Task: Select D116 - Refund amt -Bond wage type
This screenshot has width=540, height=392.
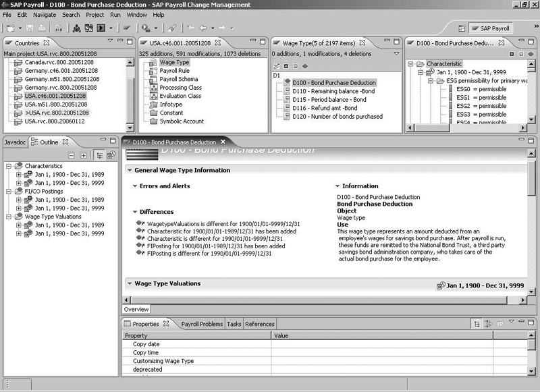Action: point(325,108)
